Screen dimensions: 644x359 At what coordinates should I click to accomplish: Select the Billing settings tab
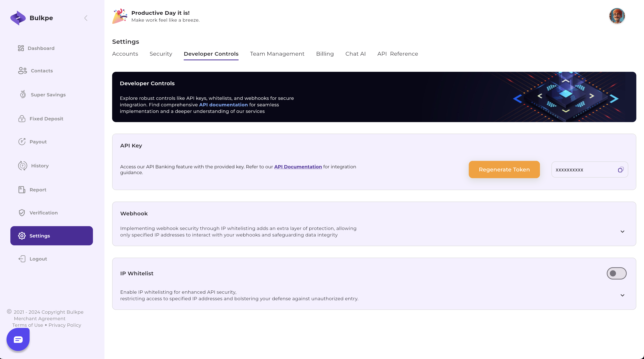pyautogui.click(x=325, y=54)
